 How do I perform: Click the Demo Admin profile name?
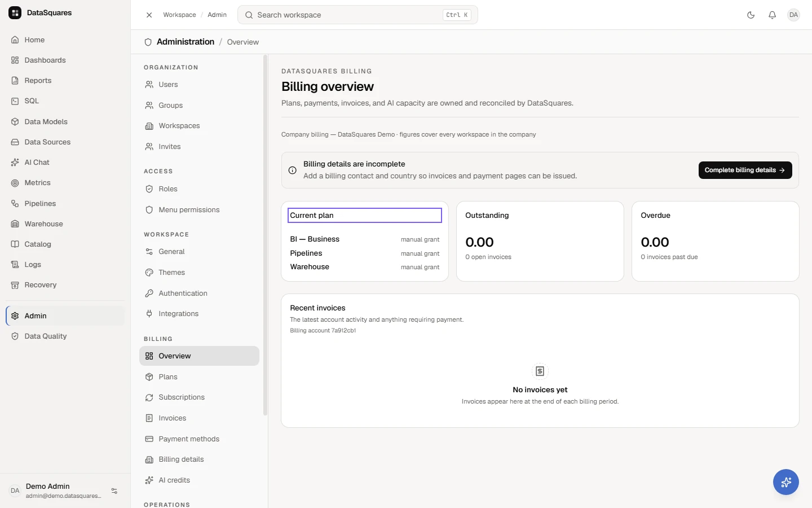pyautogui.click(x=48, y=487)
